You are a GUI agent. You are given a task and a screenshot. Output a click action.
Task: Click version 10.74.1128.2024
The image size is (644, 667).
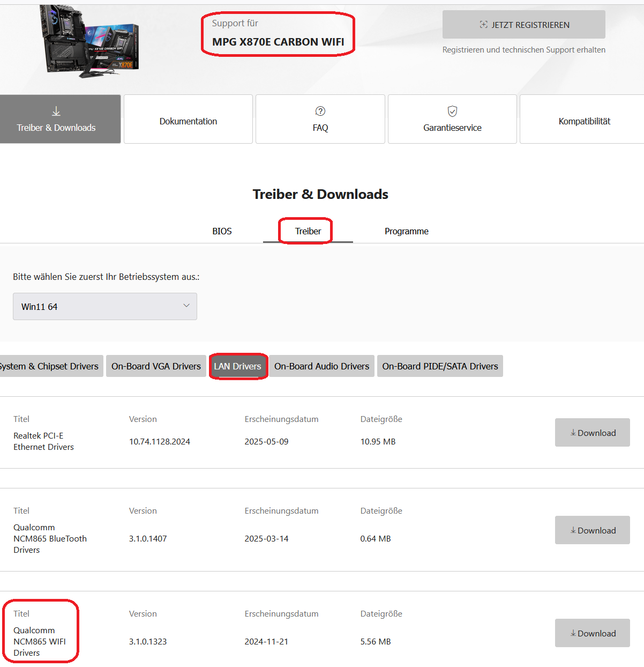click(x=160, y=442)
